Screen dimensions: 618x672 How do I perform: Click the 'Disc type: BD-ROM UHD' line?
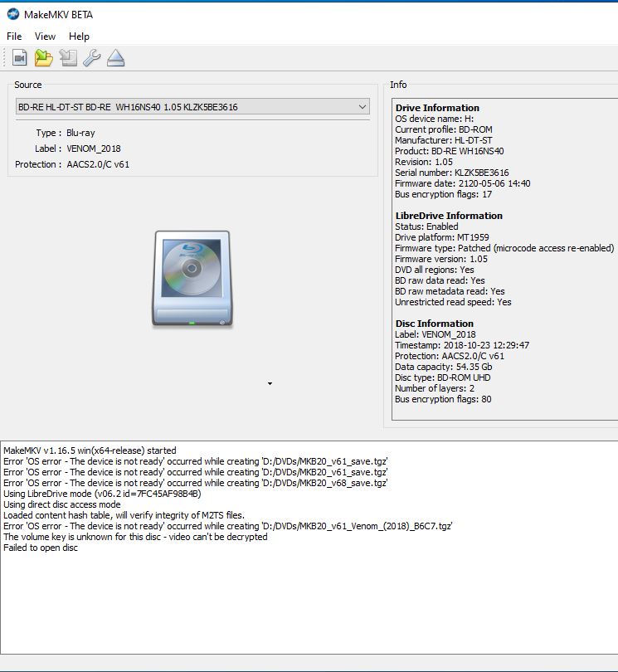point(443,377)
